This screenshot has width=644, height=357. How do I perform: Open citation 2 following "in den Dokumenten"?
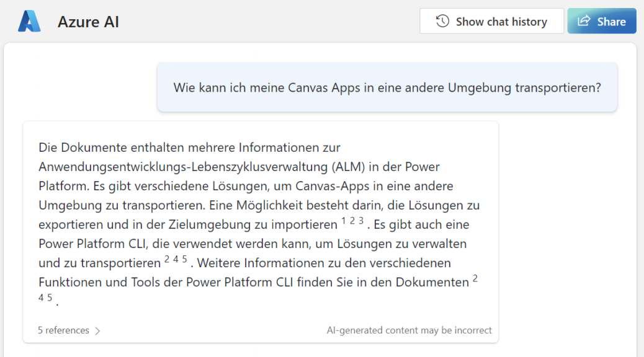(475, 279)
